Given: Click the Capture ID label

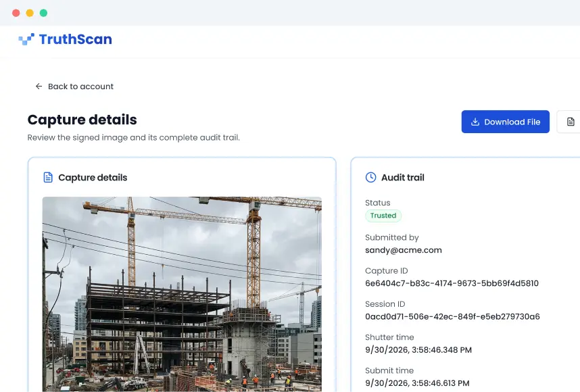Looking at the screenshot, I should [x=386, y=271].
